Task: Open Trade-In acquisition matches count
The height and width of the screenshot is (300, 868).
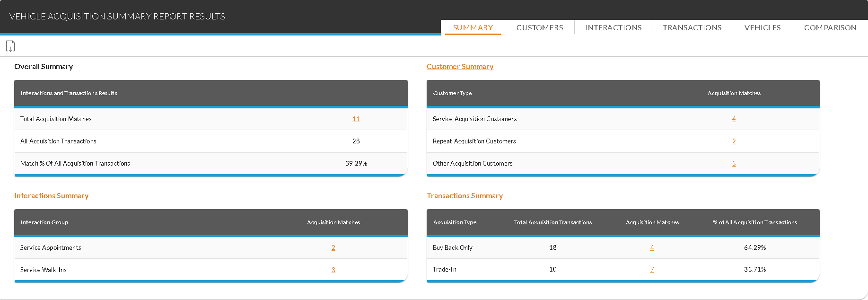Action: [652, 270]
